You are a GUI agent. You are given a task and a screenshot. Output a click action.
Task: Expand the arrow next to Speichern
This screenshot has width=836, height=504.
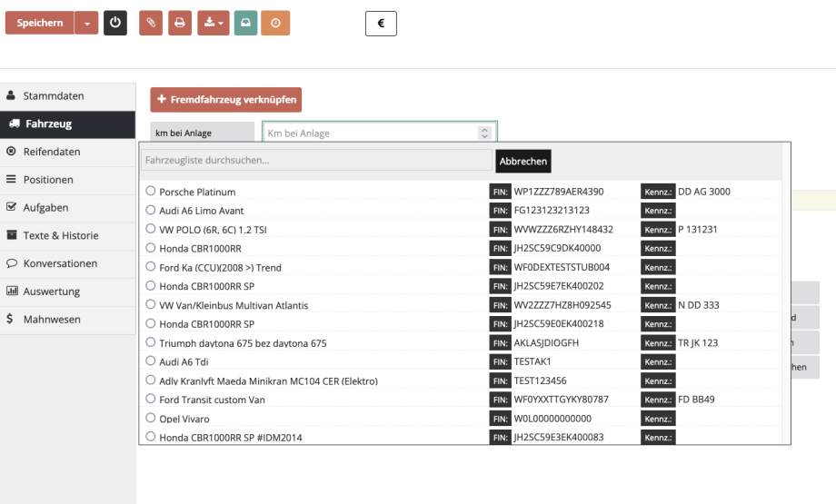[86, 23]
